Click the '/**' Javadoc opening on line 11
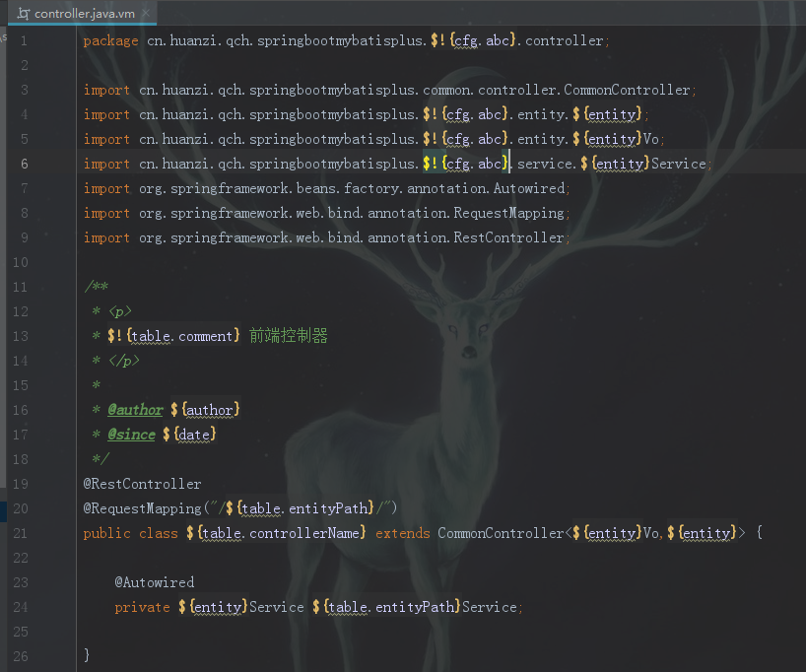This screenshot has height=672, width=806. (97, 286)
